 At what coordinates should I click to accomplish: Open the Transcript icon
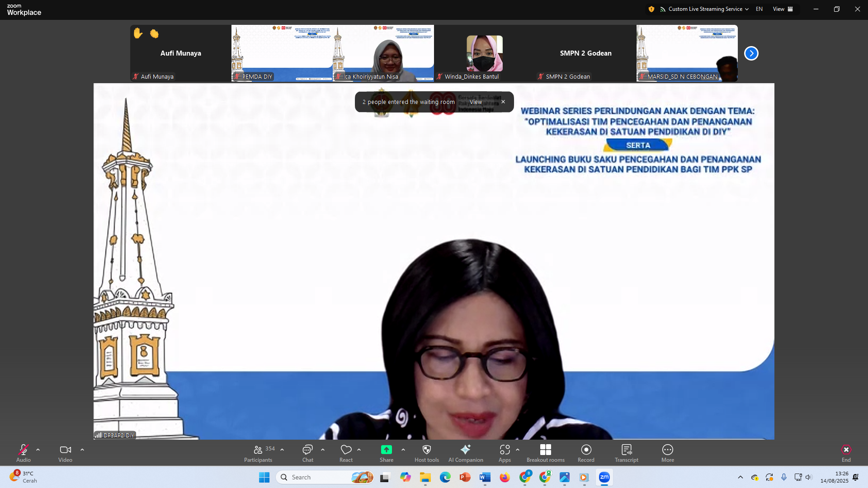[626, 450]
